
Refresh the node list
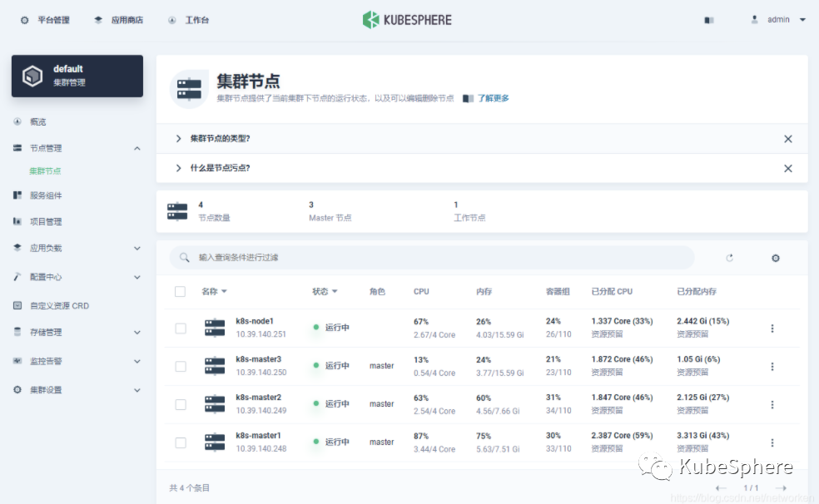pos(730,258)
